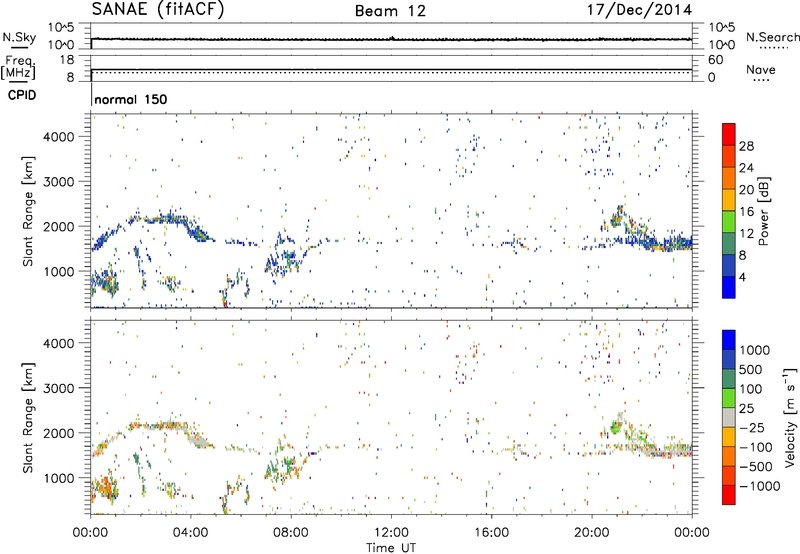Screen dimensions: 800x554
Task: Click the '16:00' time axis label
Action: 491,533
